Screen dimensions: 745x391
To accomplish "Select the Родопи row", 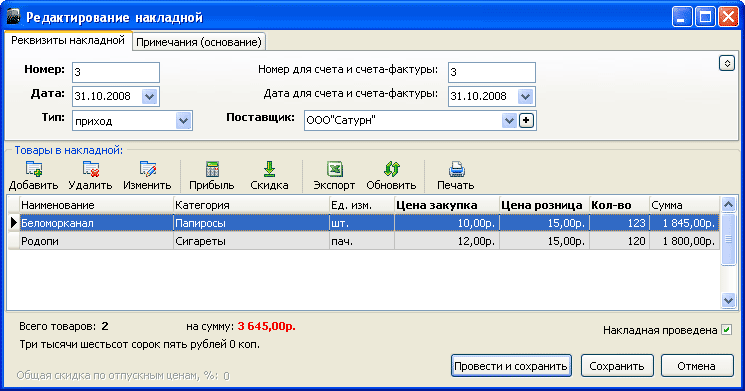I will pyautogui.click(x=369, y=241).
